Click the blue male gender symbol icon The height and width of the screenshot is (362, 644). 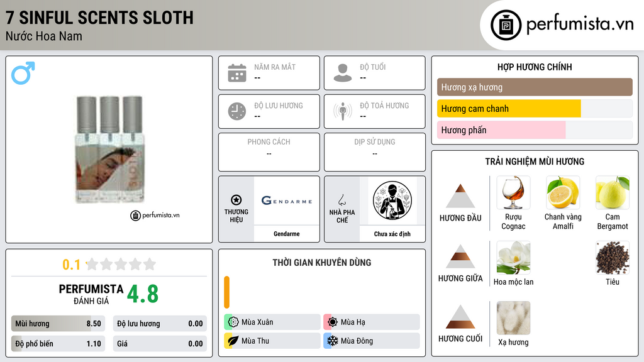click(23, 73)
